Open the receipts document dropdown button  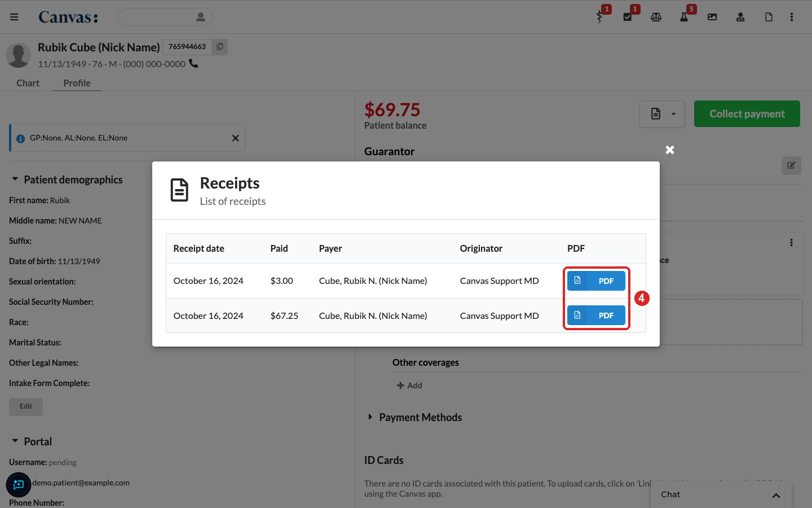pos(662,114)
